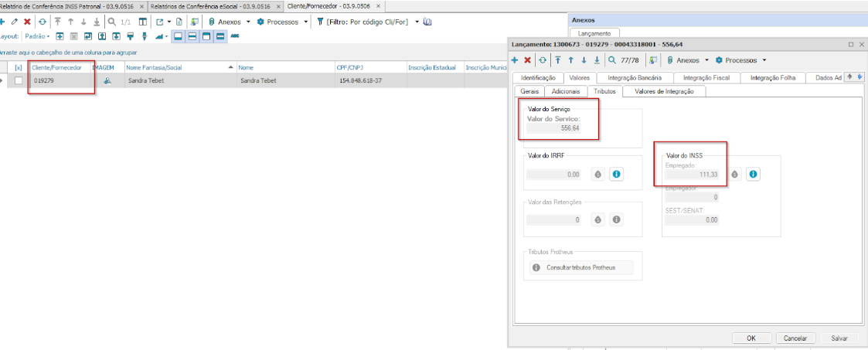
Task: Go to next record in main toolbar
Action: 83,22
